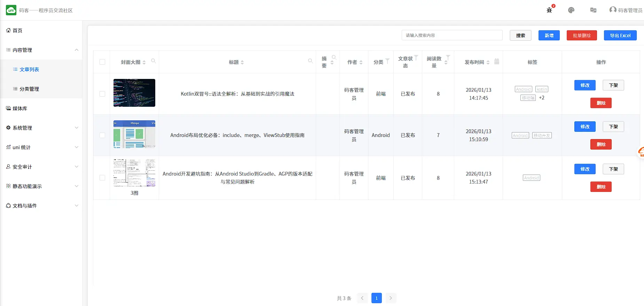Screen dimensions: 644x306
Task: Go to 媒体库 in the sidebar
Action: tap(20, 108)
